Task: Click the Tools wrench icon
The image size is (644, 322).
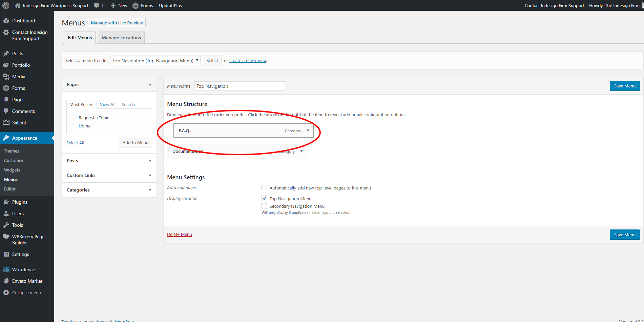Action: click(x=6, y=225)
